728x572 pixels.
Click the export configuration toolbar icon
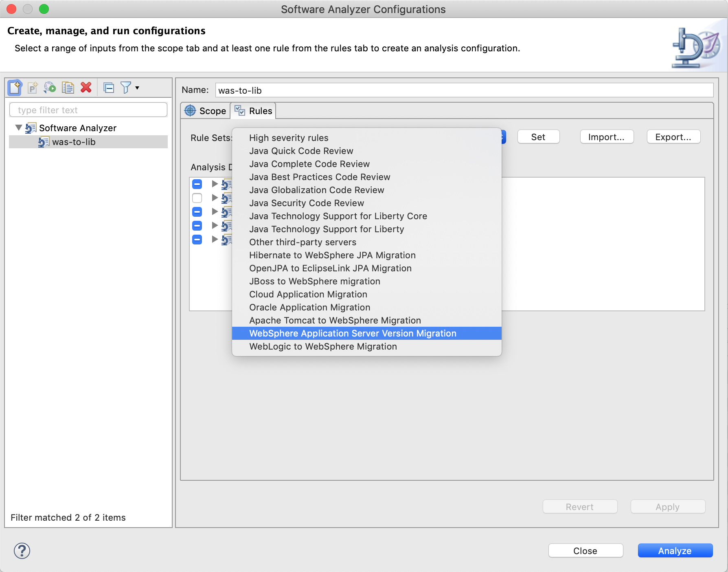coord(50,88)
